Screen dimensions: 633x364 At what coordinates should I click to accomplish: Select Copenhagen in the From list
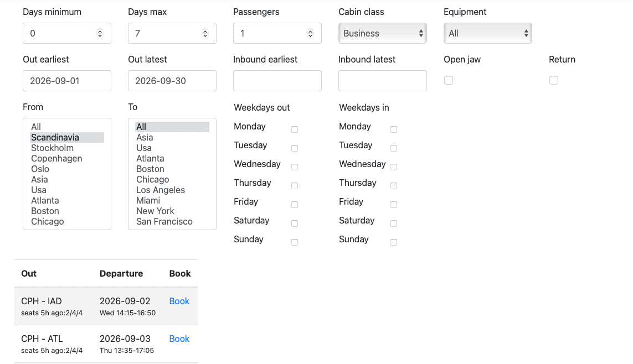pyautogui.click(x=56, y=158)
